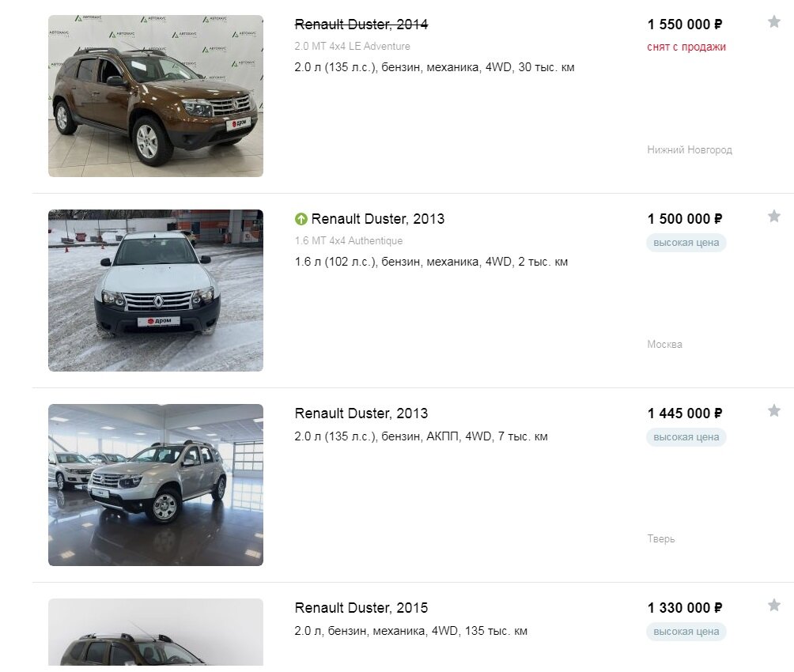The image size is (794, 672).
Task: Open the promoted Renault Duster, 2013 listing in Moscow
Action: [378, 219]
